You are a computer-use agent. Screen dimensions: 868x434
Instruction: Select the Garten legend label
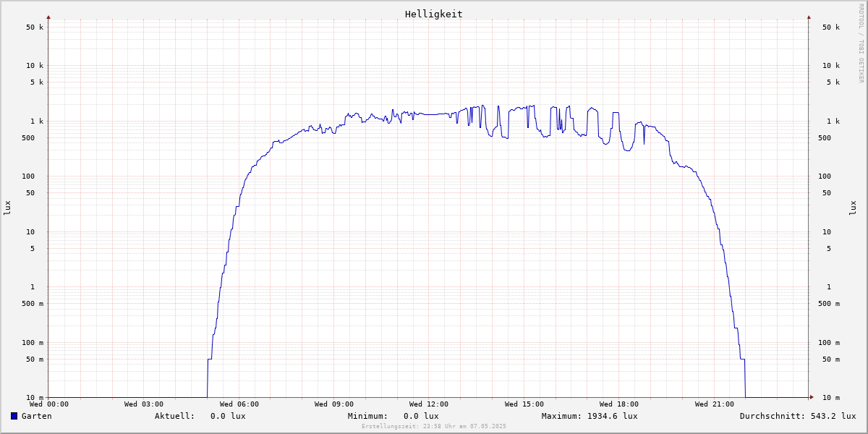click(x=37, y=416)
